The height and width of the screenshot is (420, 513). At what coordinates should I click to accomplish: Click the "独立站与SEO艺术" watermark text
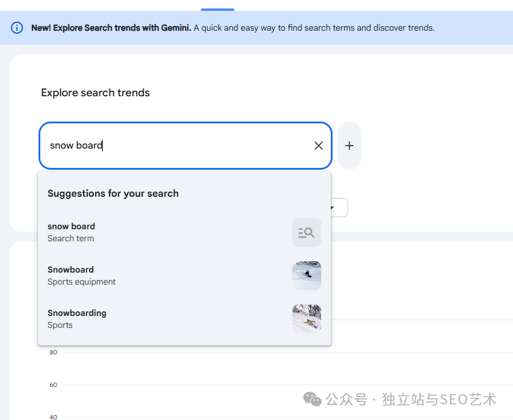pos(439,399)
